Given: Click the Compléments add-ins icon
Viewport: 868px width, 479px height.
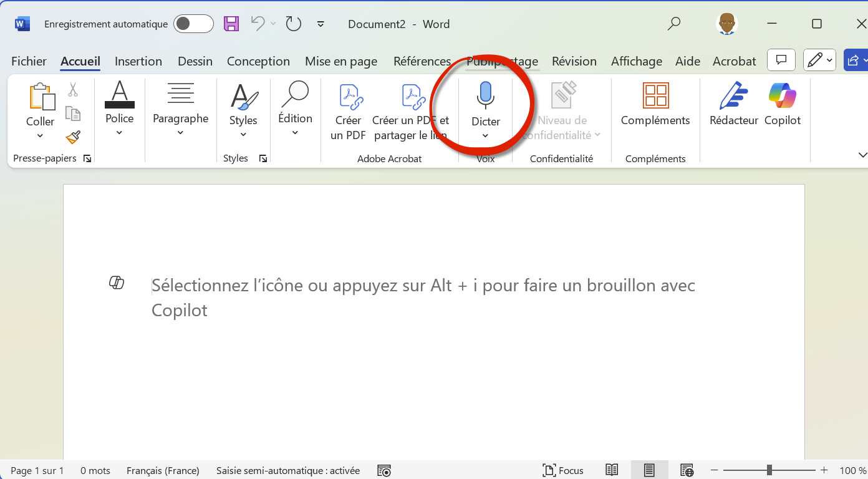Looking at the screenshot, I should click(655, 96).
